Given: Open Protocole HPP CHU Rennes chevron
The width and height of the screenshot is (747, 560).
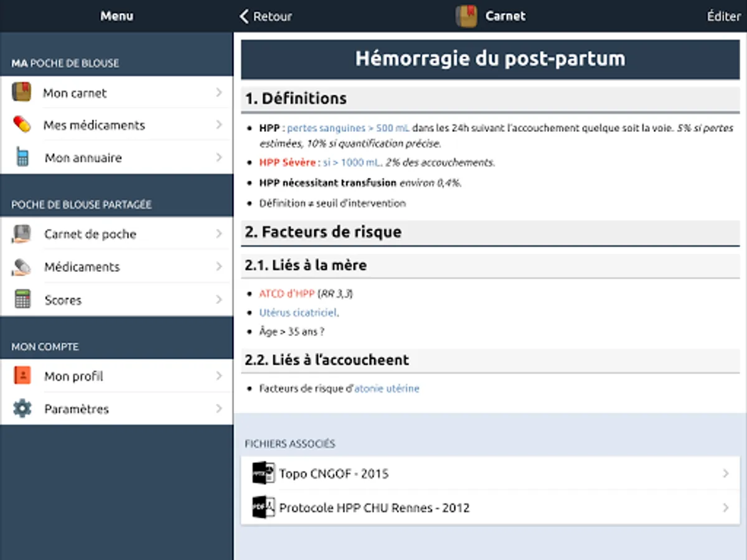Looking at the screenshot, I should coord(725,508).
